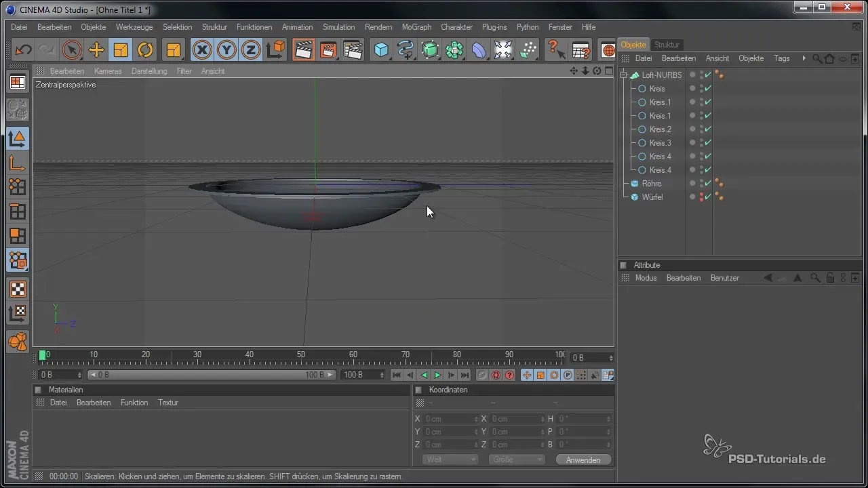Click the X position input field
Viewport: 868px width, 488px height.
pos(451,419)
